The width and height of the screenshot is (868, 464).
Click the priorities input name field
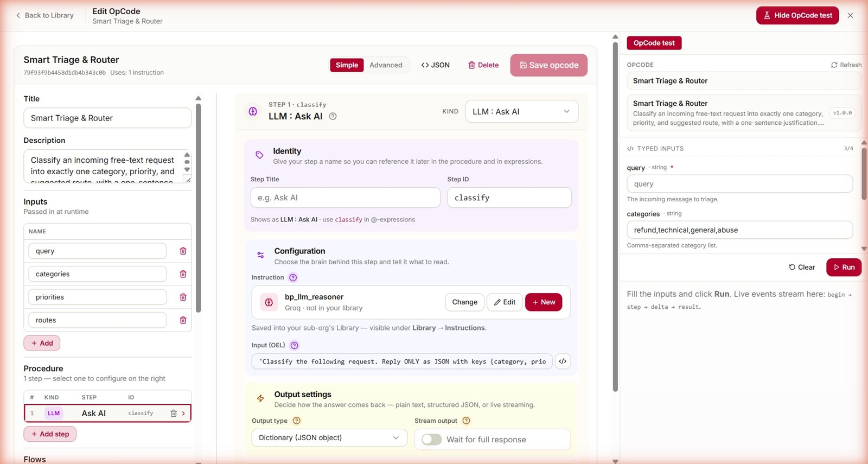97,297
